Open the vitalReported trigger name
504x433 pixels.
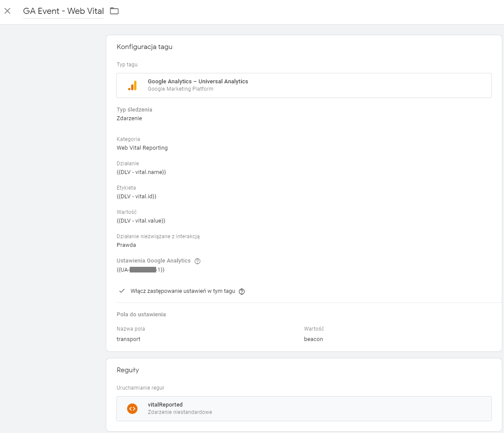coord(165,405)
